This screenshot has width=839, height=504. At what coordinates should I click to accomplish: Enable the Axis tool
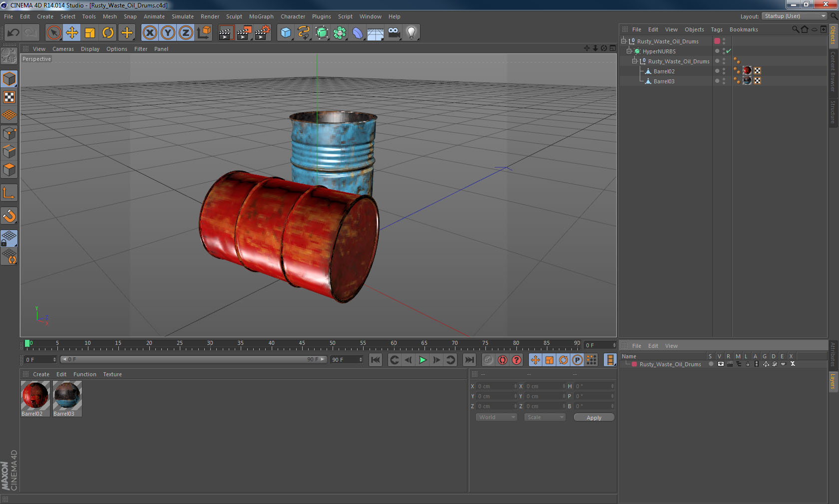pyautogui.click(x=9, y=193)
